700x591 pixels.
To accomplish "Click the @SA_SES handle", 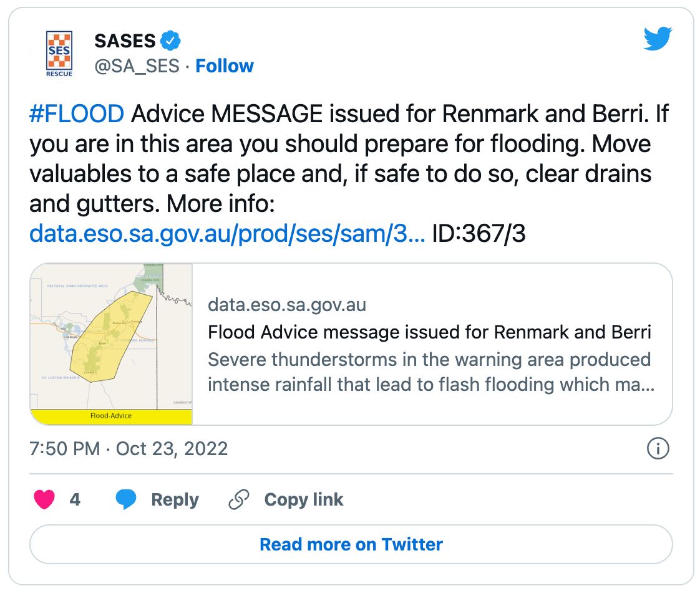I will coord(137,66).
